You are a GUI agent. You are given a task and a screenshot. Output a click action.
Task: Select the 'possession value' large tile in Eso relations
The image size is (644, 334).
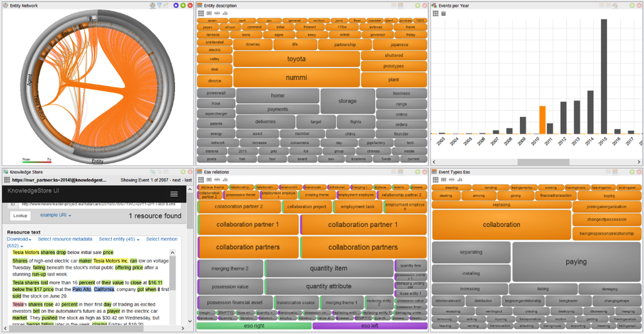tap(231, 286)
